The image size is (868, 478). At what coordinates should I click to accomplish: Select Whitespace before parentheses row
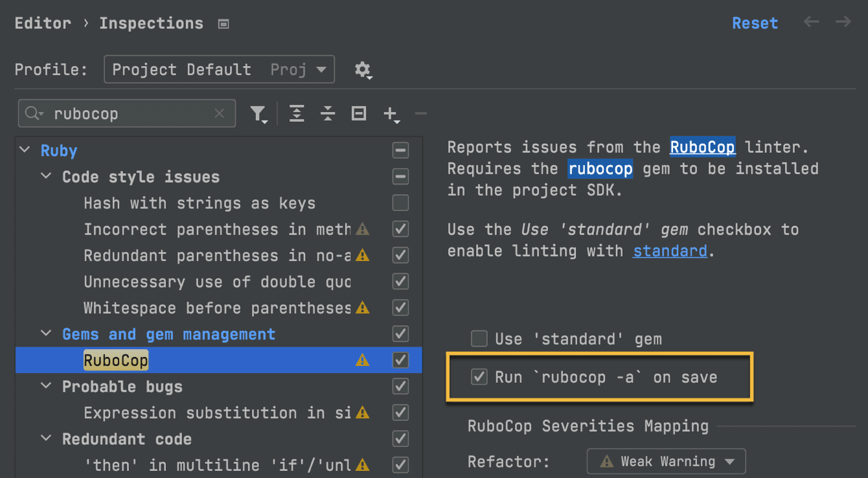[x=219, y=308]
